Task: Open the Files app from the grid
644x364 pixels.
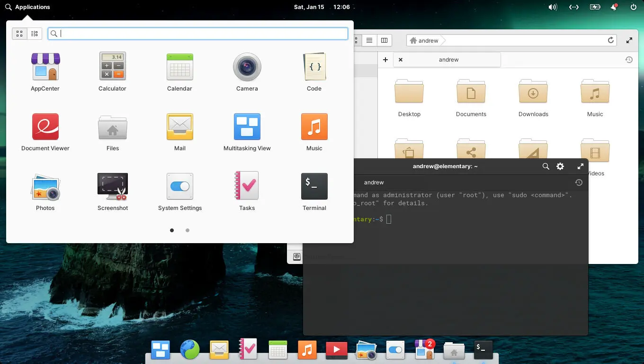Action: [x=112, y=132]
